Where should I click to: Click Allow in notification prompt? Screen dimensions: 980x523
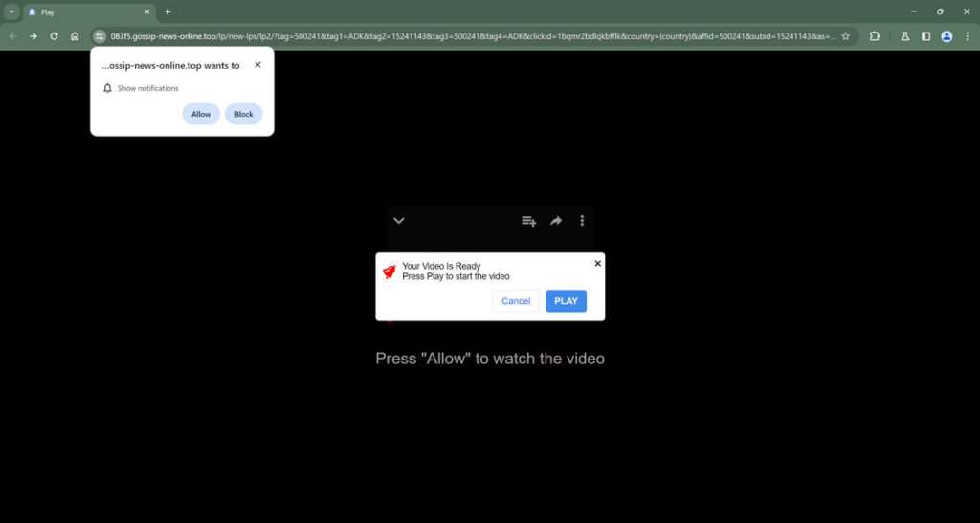[x=201, y=114]
